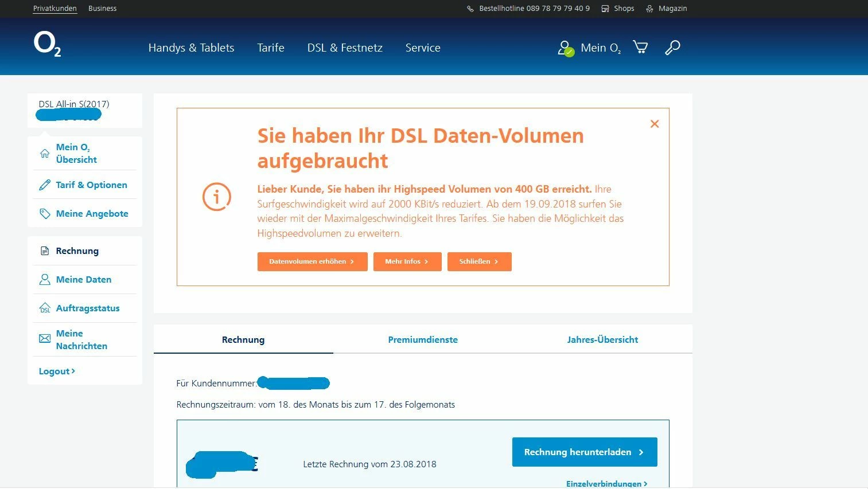Click the envelope icon for Meine Nachrichten
Screen dimensions: 868x489
[x=45, y=339]
